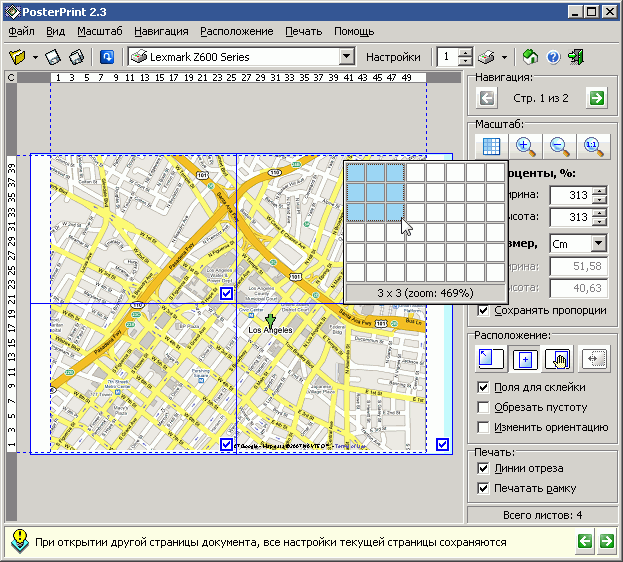Open file with the yellow folder icon
Viewport: 623px width, 562px height.
17,57
